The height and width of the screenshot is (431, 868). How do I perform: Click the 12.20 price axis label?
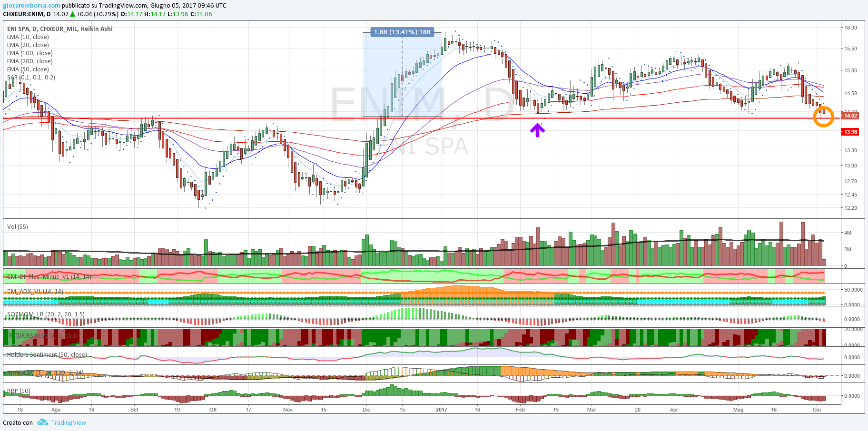[x=850, y=208]
